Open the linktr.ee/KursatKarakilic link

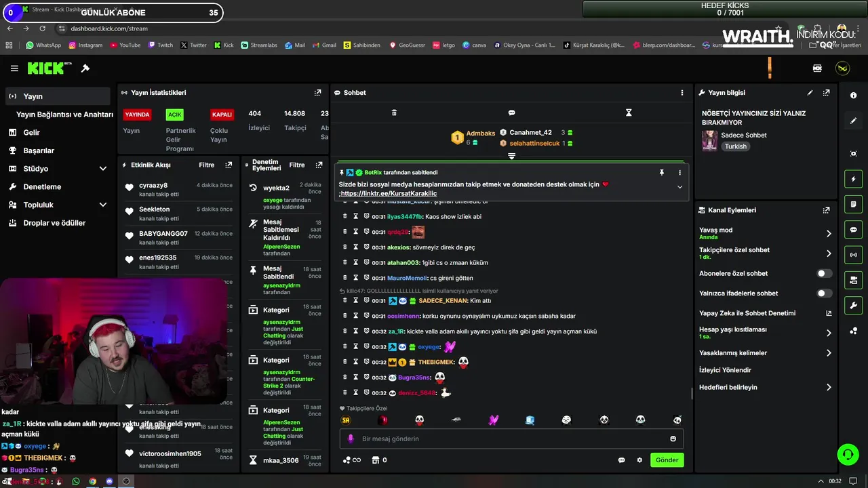point(389,194)
